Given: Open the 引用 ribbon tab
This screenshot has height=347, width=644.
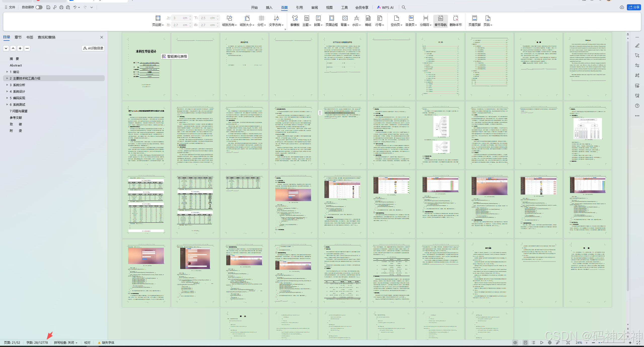Looking at the screenshot, I should (299, 8).
